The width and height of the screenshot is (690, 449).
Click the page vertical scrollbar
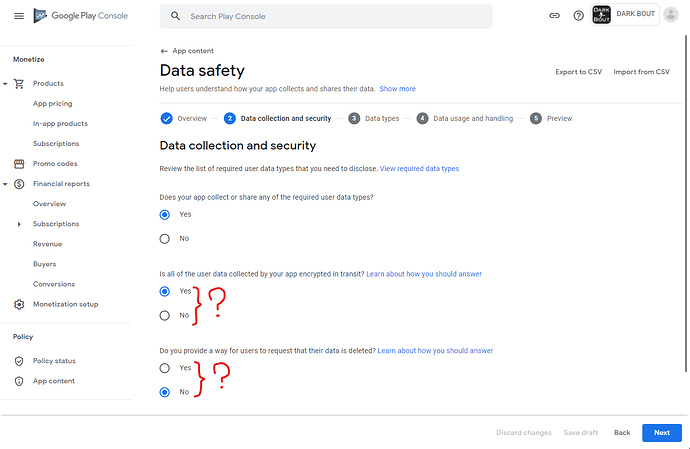686,202
